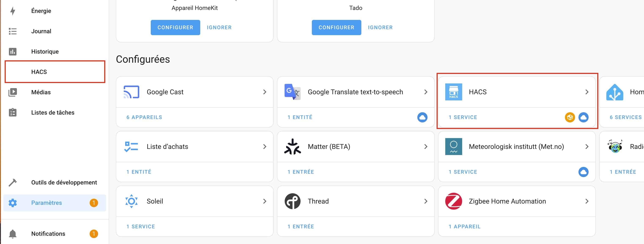Open 6 APPAREILS link under Google Cast
This screenshot has width=644, height=244.
144,117
